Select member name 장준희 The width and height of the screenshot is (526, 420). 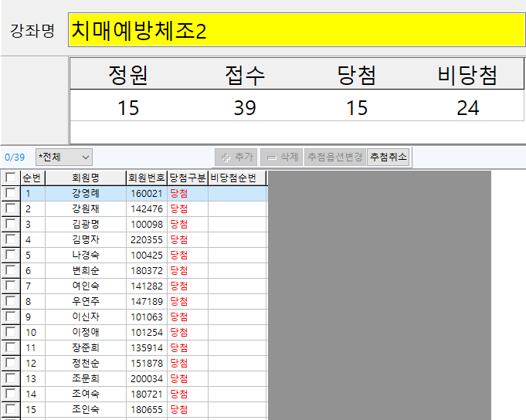(86, 347)
